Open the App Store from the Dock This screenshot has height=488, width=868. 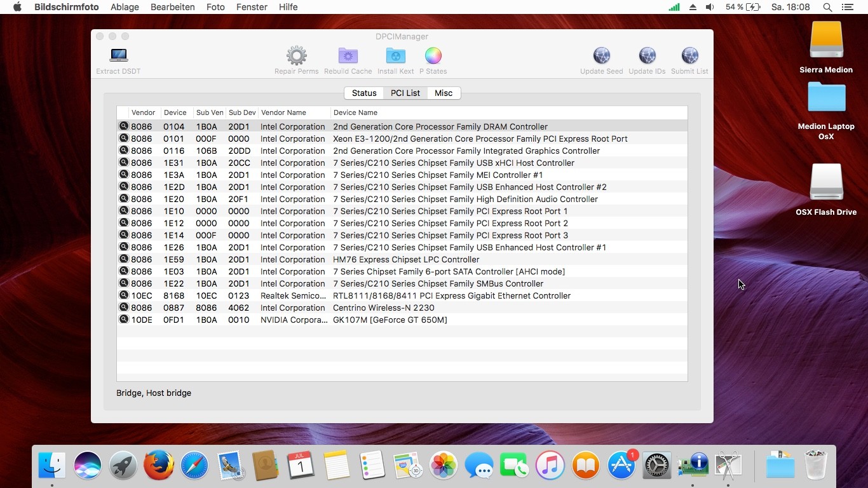pyautogui.click(x=621, y=465)
